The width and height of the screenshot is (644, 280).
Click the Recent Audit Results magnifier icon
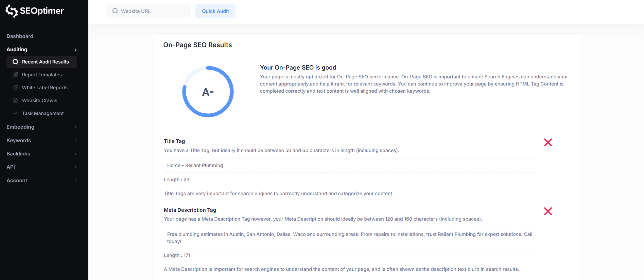15,62
